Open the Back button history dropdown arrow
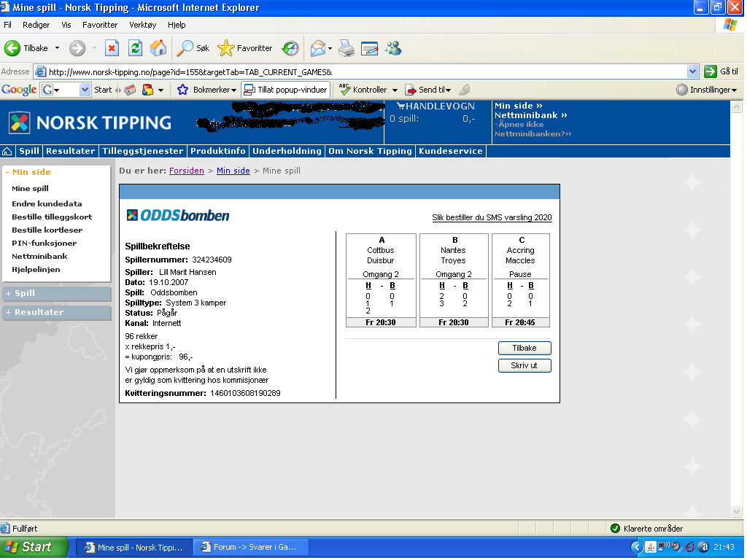The height and width of the screenshot is (560, 747). pos(57,48)
